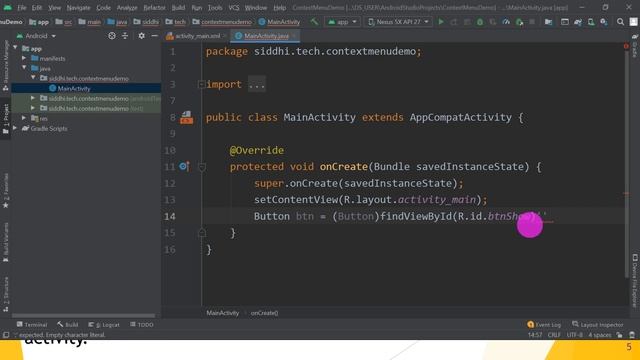The height and width of the screenshot is (360, 640).
Task: Open the Favorites side tool window tab
Action: click(6, 191)
